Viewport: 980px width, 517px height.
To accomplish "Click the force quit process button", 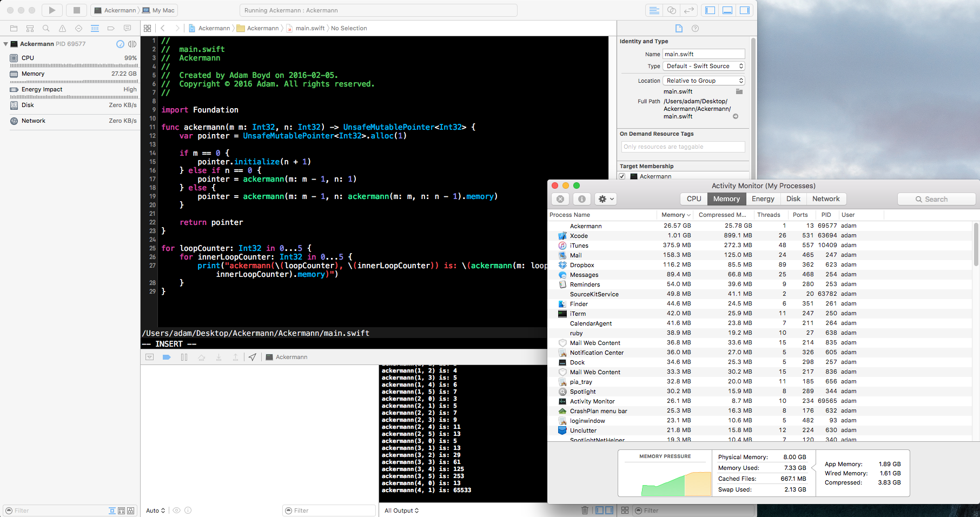I will 560,199.
